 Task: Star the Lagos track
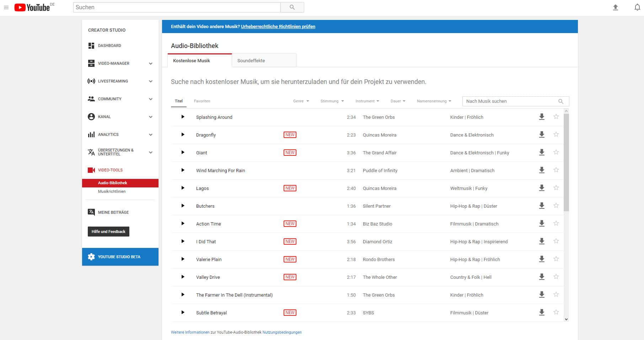[556, 188]
